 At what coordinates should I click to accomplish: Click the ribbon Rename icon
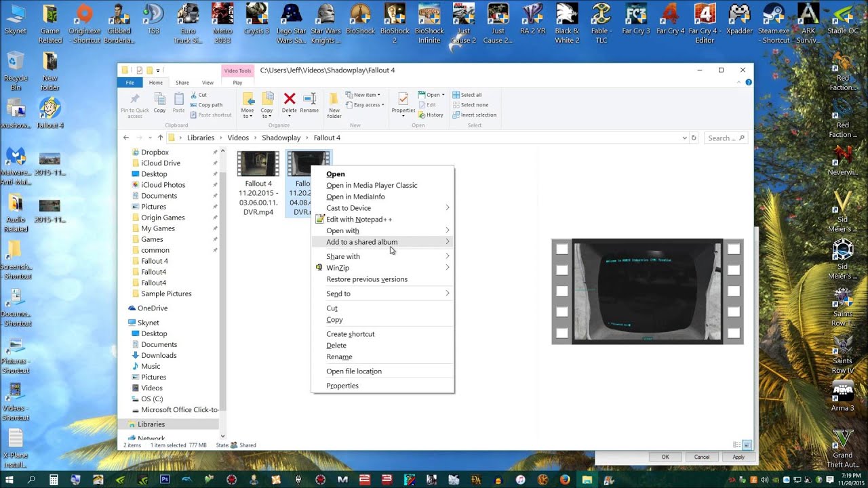pyautogui.click(x=309, y=99)
